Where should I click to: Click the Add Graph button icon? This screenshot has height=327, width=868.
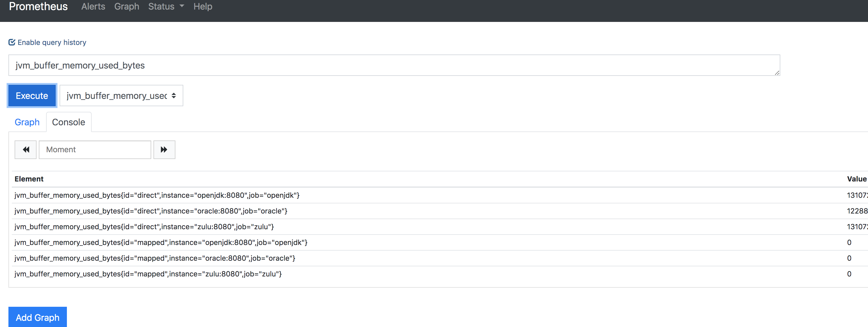38,318
